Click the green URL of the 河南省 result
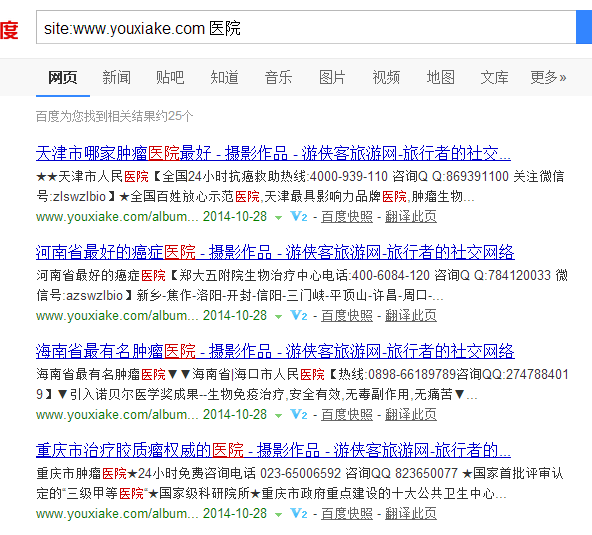The image size is (592, 535). [117, 316]
